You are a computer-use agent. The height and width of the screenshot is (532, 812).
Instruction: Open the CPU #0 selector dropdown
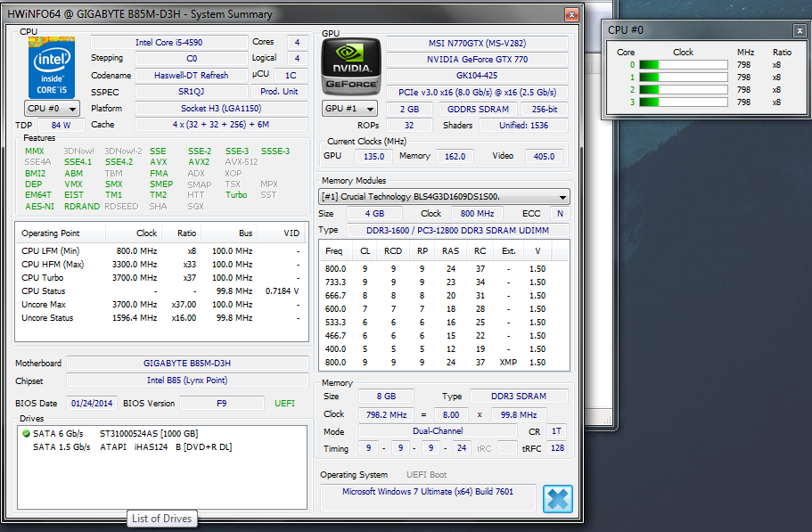(x=52, y=109)
